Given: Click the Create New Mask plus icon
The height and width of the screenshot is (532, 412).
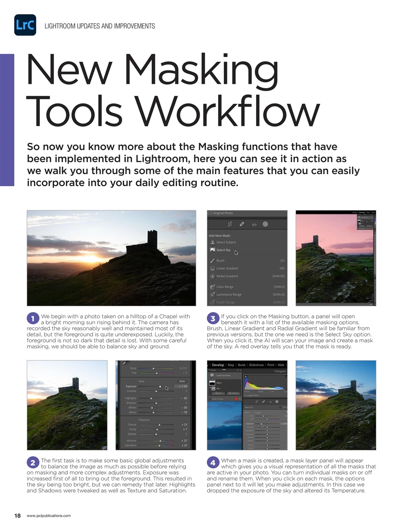Looking at the screenshot, I should (x=212, y=375).
